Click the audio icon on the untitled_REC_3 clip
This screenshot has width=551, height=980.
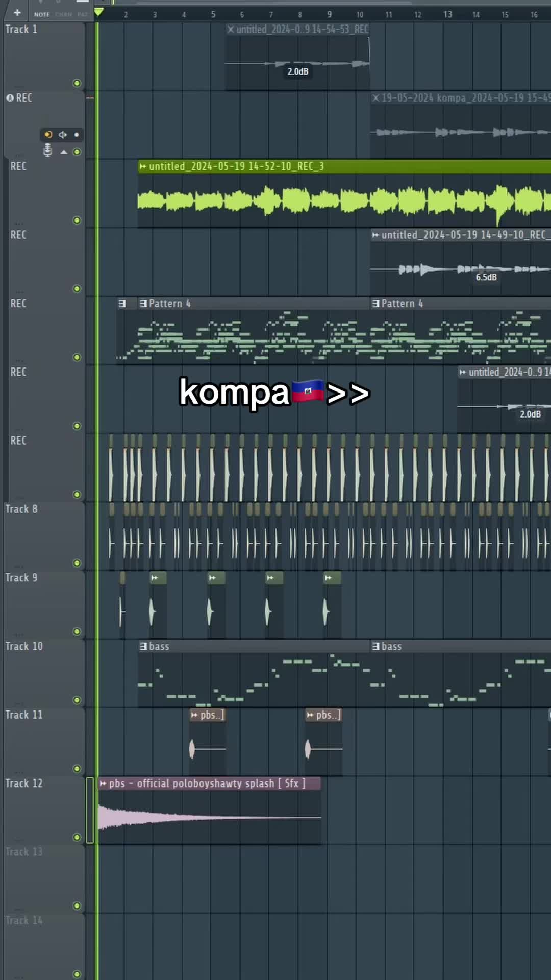(x=143, y=167)
